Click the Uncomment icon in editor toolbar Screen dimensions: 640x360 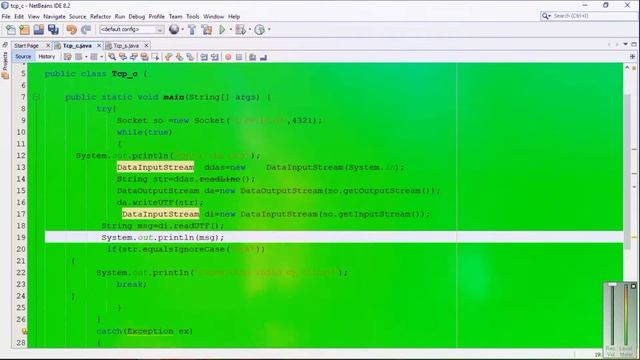(x=263, y=57)
